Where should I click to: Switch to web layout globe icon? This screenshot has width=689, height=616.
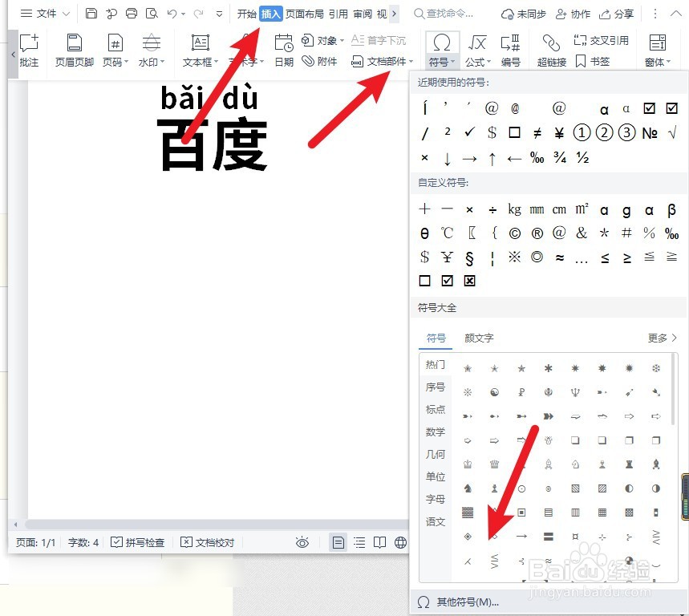pos(400,543)
